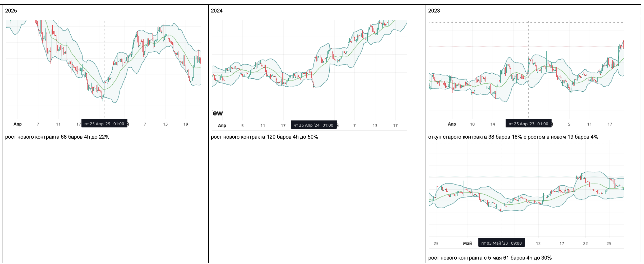
Task: Click the 2023 column header cell
Action: 533,11
